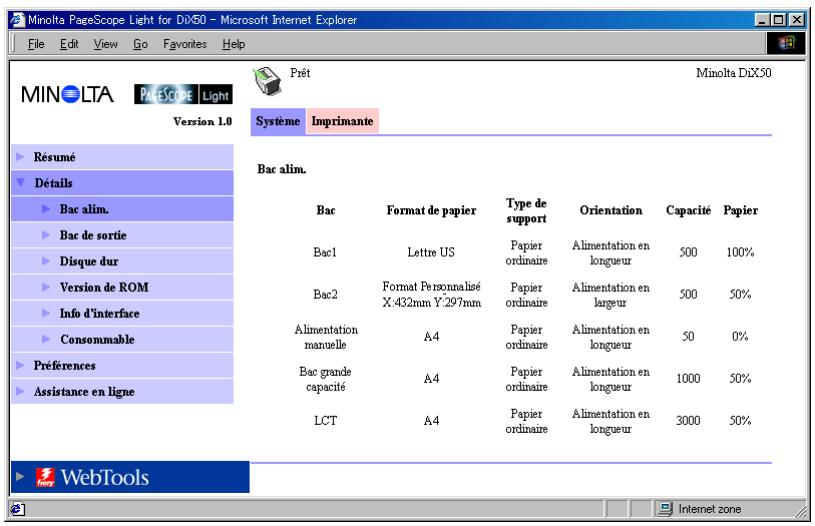Expand the Assistance en ligne arrow
815x526 pixels.
tap(20, 391)
